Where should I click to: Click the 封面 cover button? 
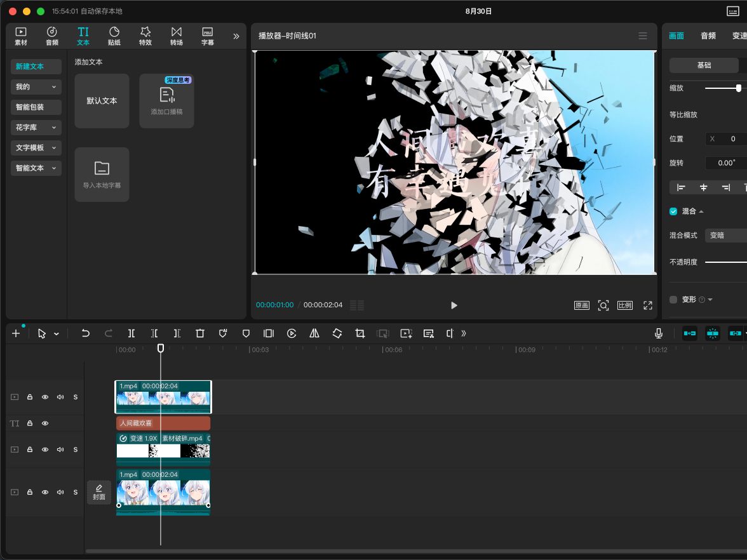(x=99, y=493)
